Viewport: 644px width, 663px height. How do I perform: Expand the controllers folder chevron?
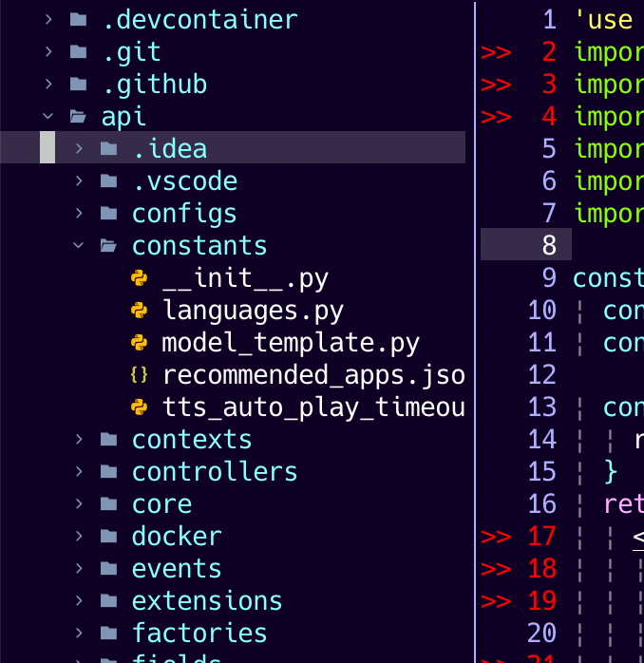(x=79, y=472)
